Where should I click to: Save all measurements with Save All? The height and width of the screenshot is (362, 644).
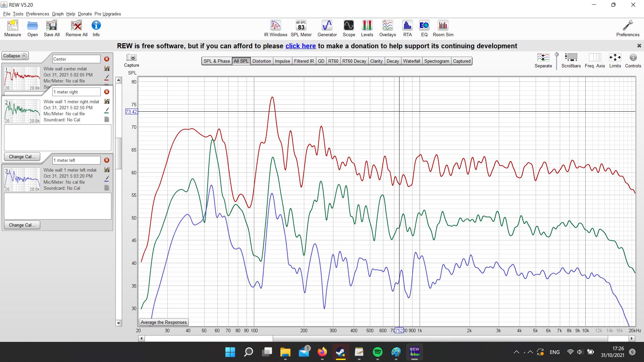point(52,28)
